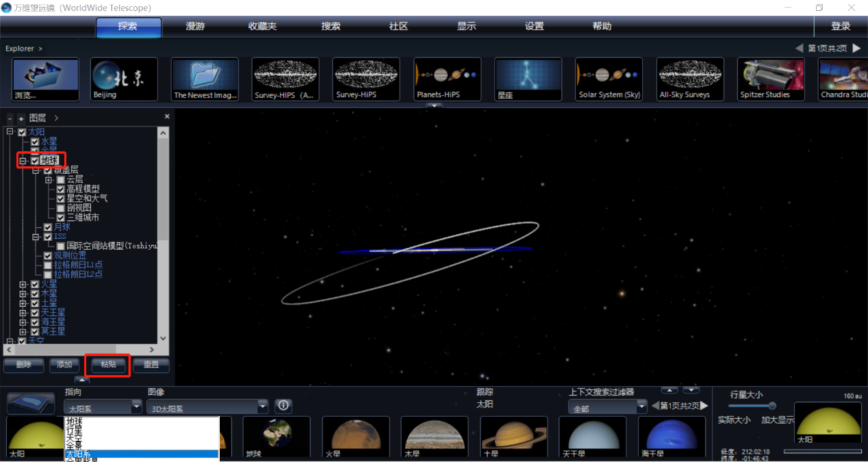Open the Beijing collection thumbnail

(x=124, y=79)
